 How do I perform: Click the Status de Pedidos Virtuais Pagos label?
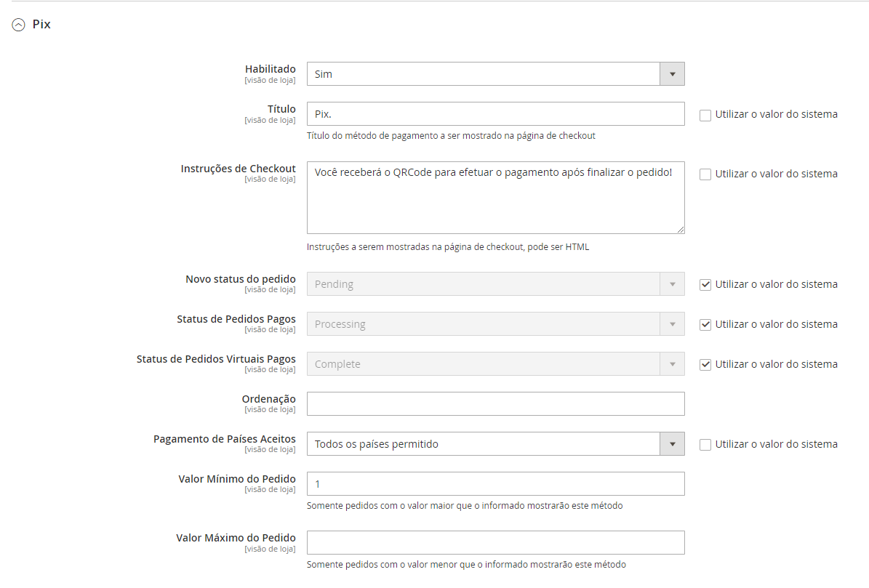click(x=216, y=359)
